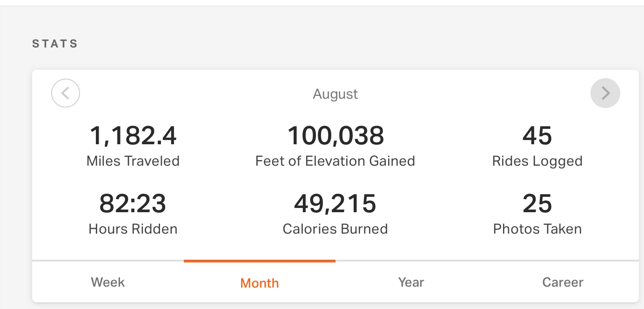644x309 pixels.
Task: Open the Year stats tab
Action: [x=411, y=282]
